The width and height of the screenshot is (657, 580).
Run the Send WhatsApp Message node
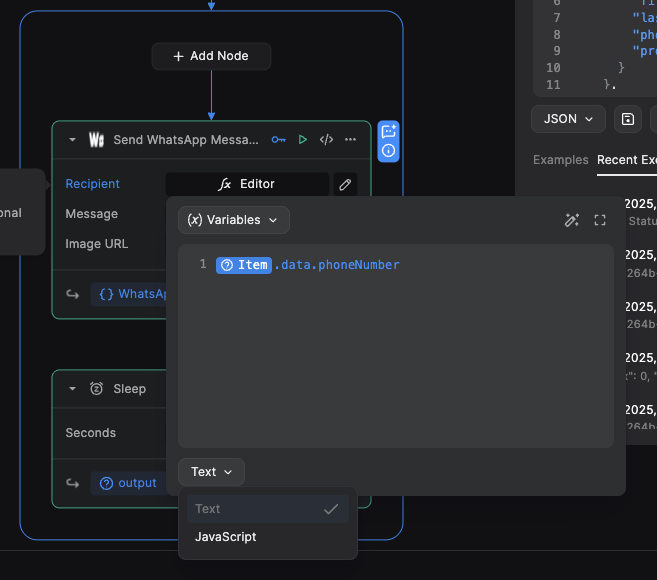pos(303,140)
